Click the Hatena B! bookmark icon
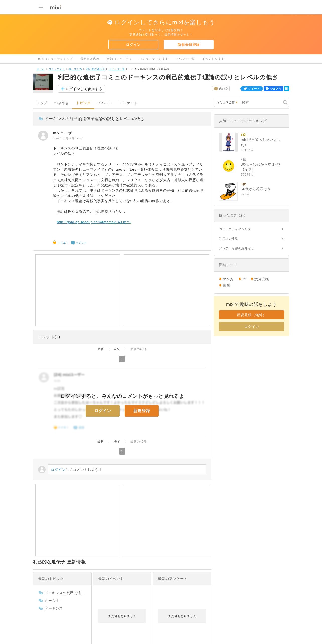 [x=287, y=89]
